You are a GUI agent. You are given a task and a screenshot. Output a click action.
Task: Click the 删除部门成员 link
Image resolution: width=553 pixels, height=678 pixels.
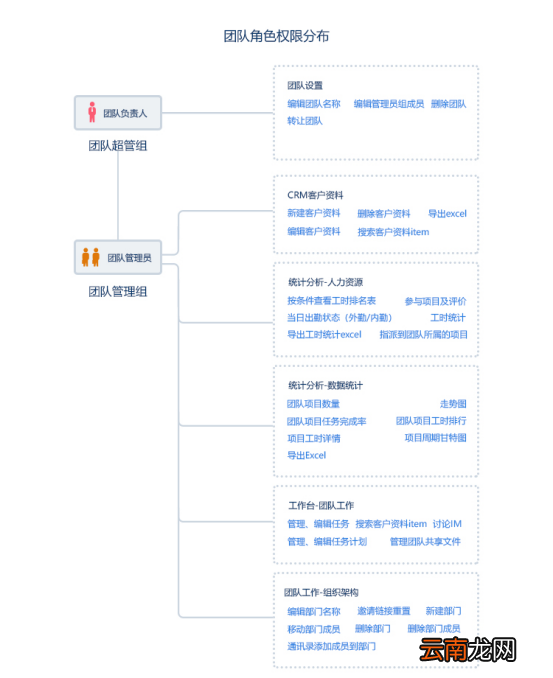coord(434,629)
